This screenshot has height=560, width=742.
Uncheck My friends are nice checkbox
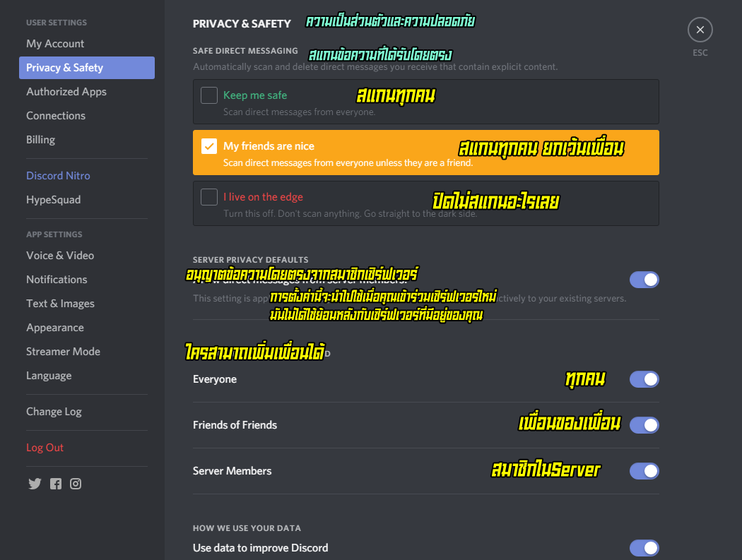[x=209, y=146]
